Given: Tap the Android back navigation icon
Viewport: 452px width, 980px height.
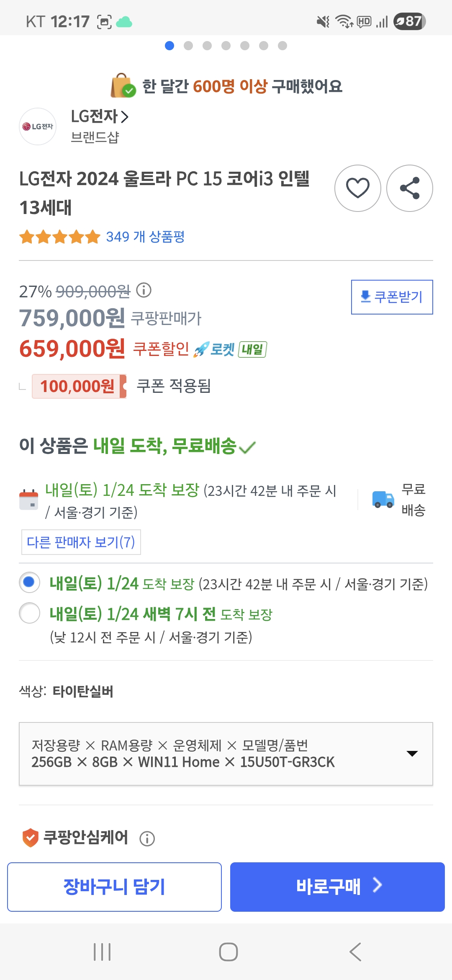Looking at the screenshot, I should pyautogui.click(x=355, y=952).
